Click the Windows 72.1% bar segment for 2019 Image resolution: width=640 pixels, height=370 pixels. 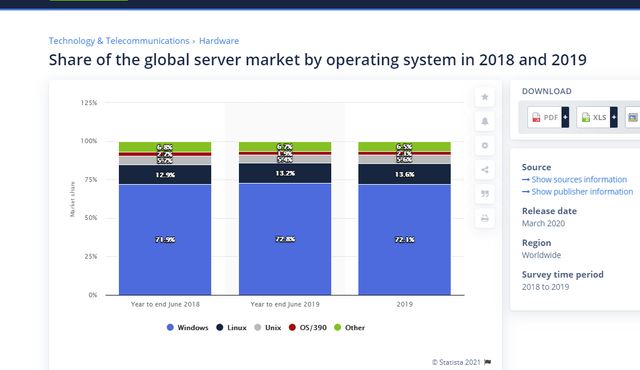click(x=404, y=239)
